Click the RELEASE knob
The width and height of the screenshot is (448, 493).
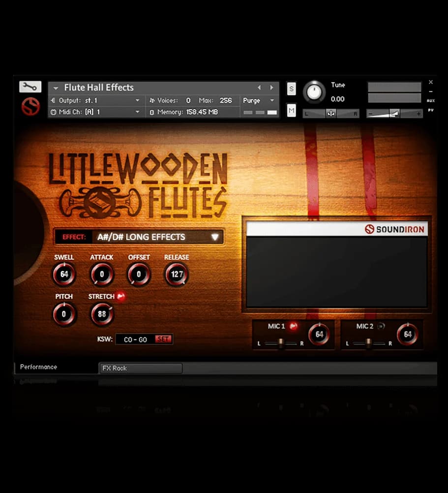176,274
